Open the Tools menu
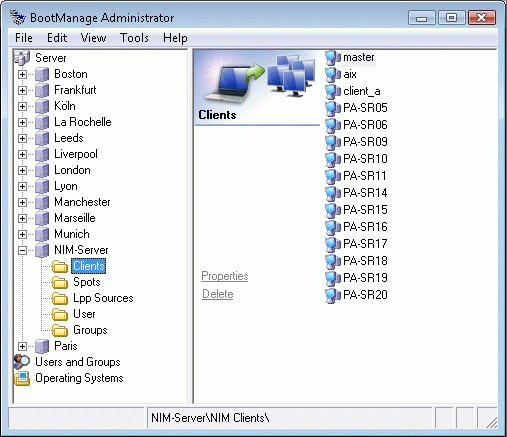This screenshot has height=437, width=507. click(x=134, y=38)
